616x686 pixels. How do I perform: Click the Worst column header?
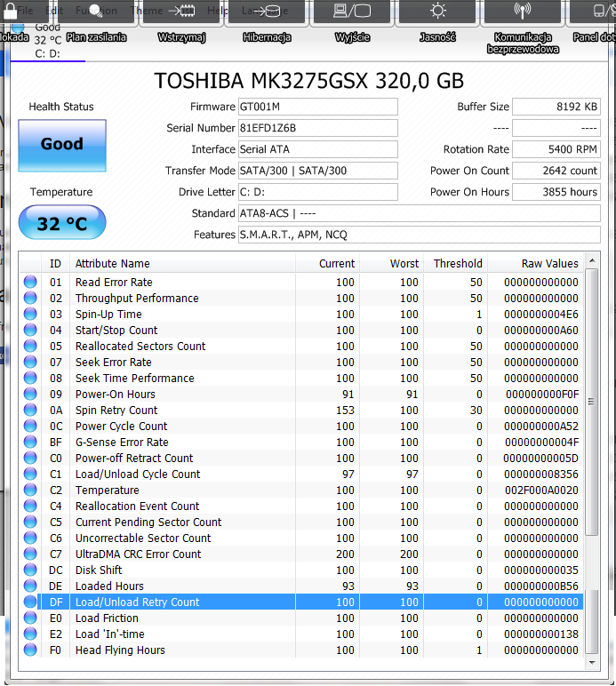point(392,263)
